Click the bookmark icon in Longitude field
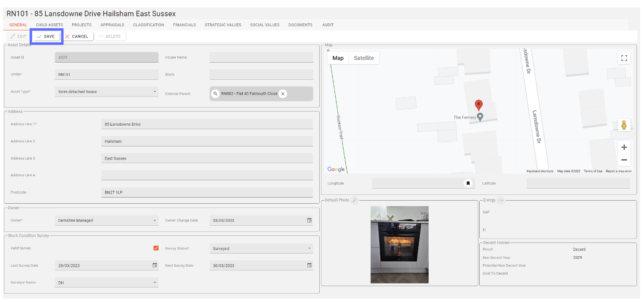This screenshot has height=302, width=644. click(468, 183)
